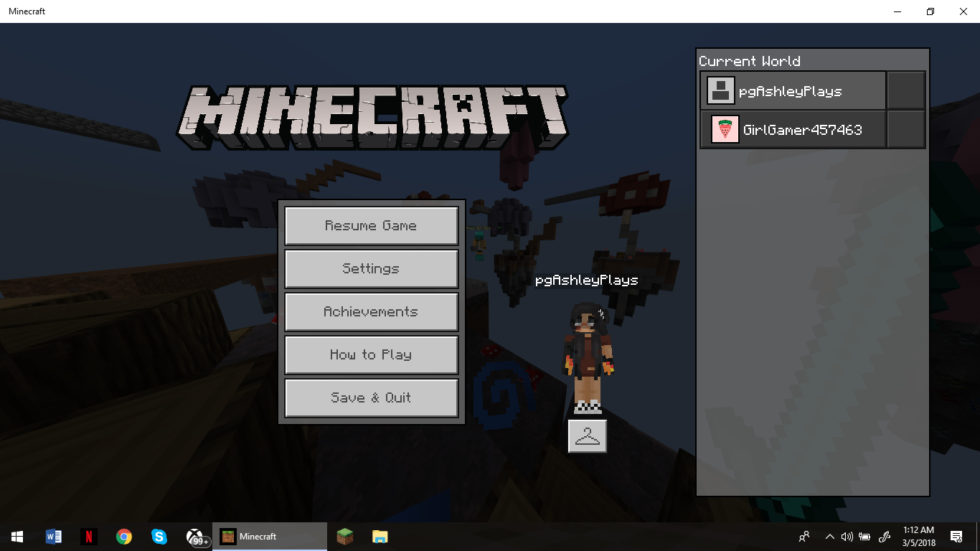Open the skin chooser hanger icon

click(588, 436)
